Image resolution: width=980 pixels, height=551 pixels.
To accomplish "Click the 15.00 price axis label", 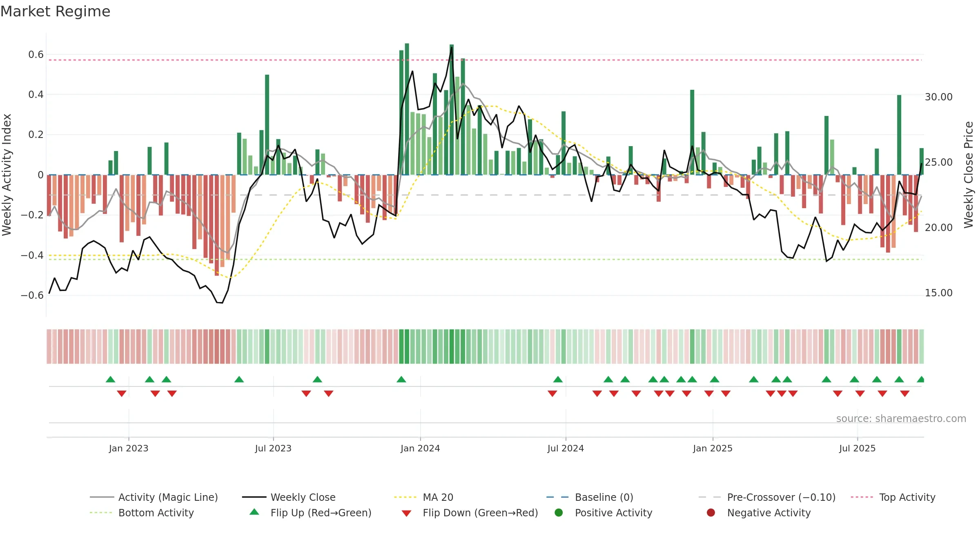I will coord(938,293).
